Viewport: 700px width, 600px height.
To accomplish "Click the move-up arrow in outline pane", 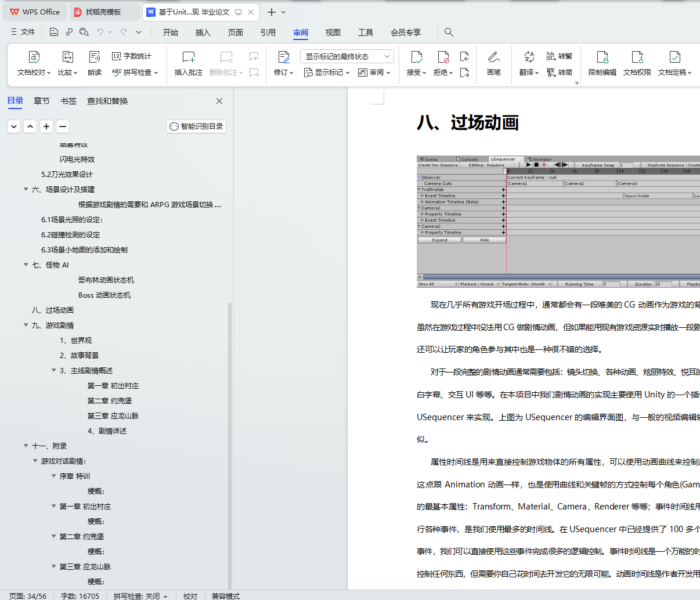I will (30, 126).
